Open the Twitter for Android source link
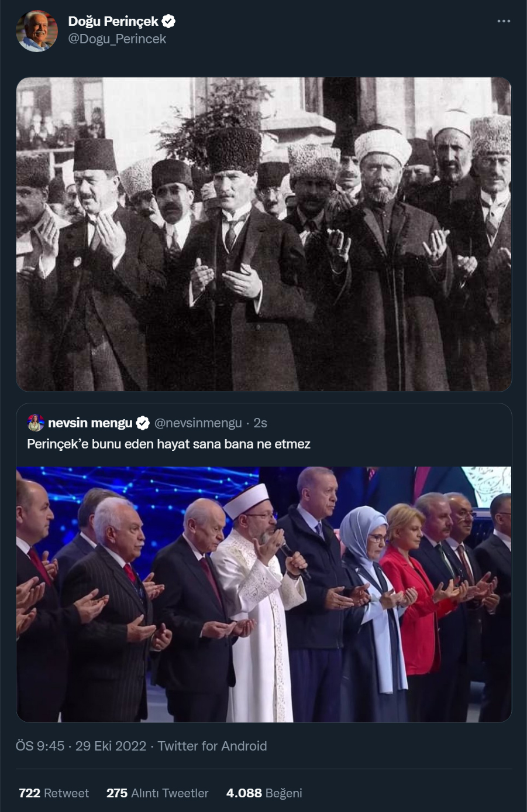This screenshot has width=527, height=812. [212, 746]
